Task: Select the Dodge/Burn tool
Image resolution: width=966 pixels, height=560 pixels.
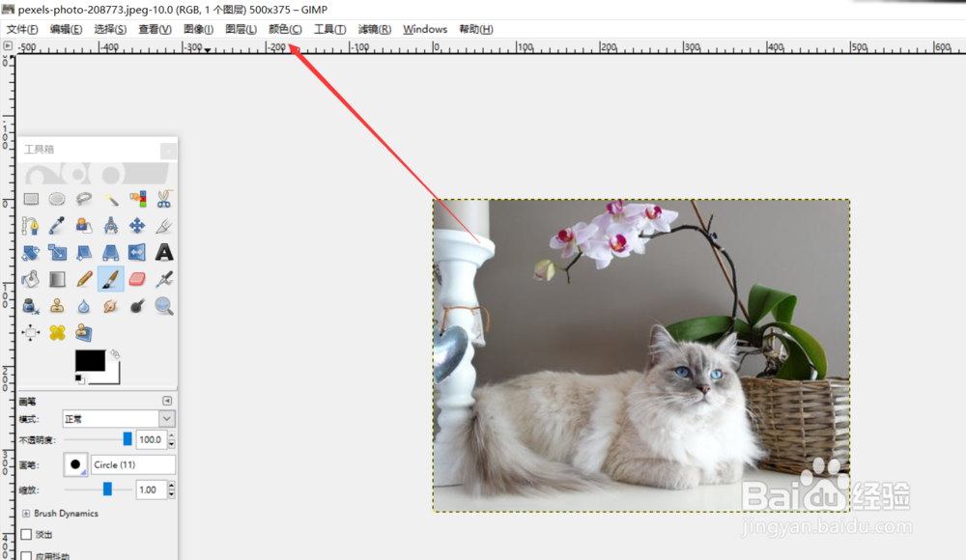Action: [137, 306]
